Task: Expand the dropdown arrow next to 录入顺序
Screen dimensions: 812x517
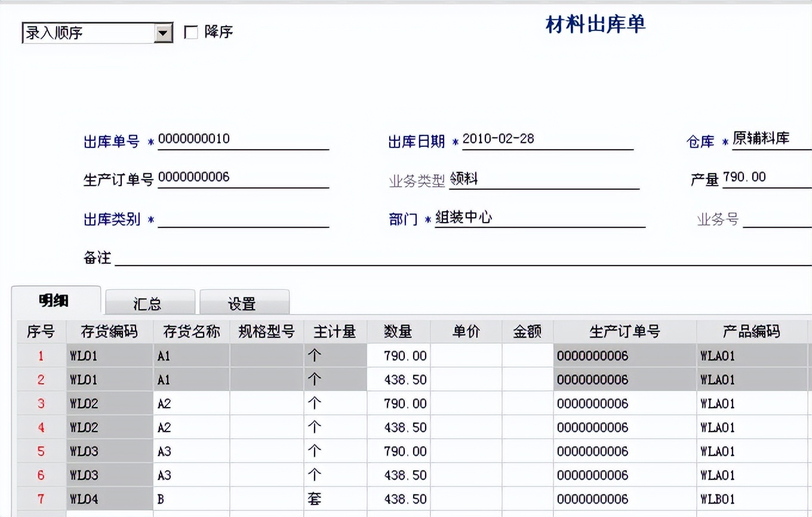Action: click(x=163, y=33)
